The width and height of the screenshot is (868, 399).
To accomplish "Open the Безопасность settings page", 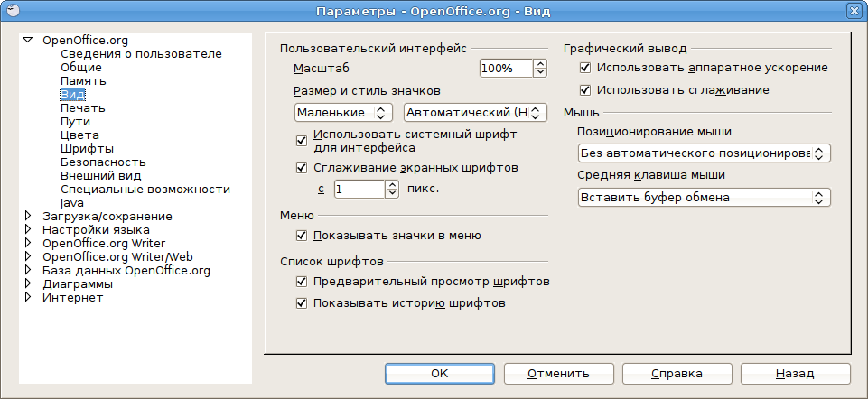I will pyautogui.click(x=103, y=162).
